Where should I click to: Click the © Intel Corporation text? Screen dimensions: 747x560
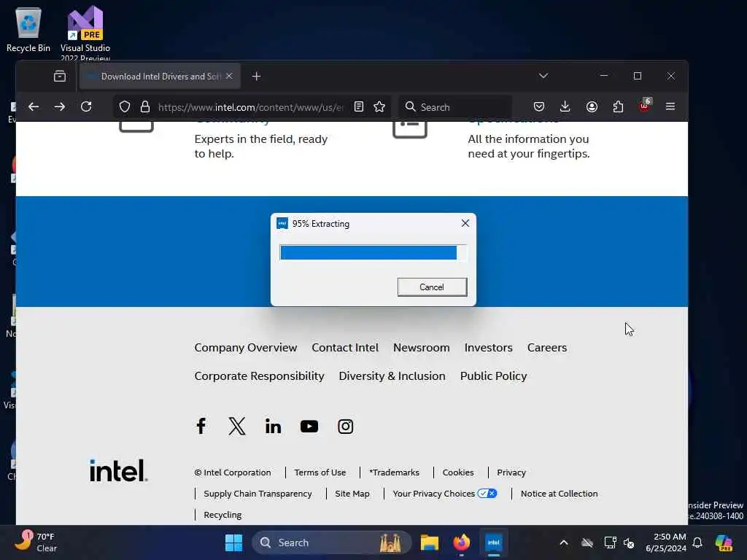point(233,472)
